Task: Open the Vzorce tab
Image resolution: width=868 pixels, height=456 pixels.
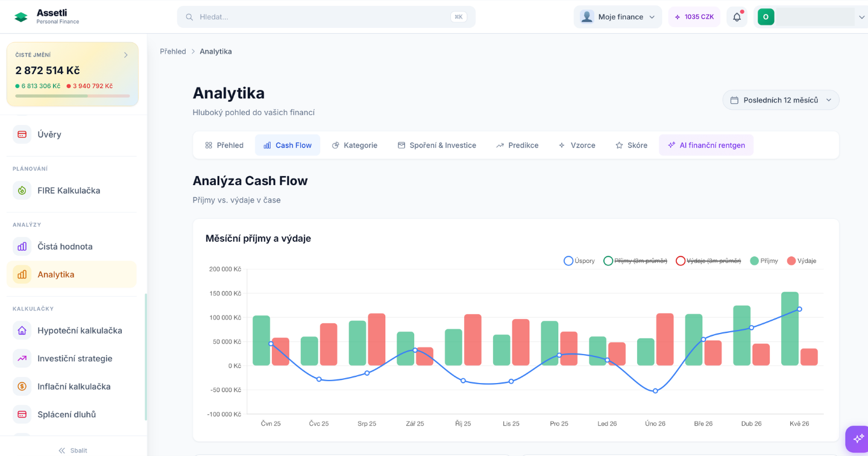Action: 577,145
